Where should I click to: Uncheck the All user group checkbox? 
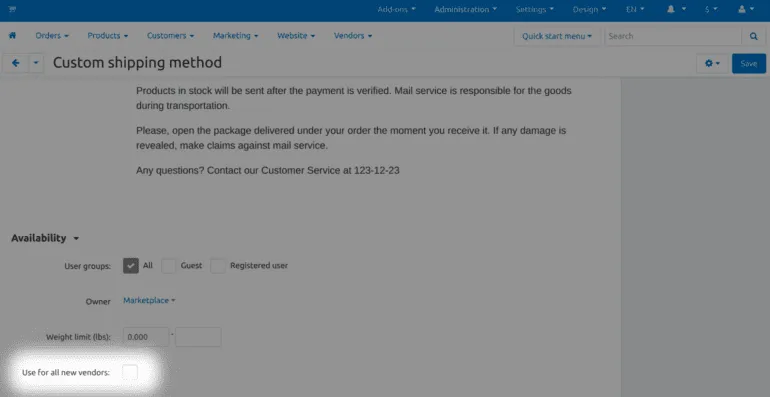click(x=131, y=266)
